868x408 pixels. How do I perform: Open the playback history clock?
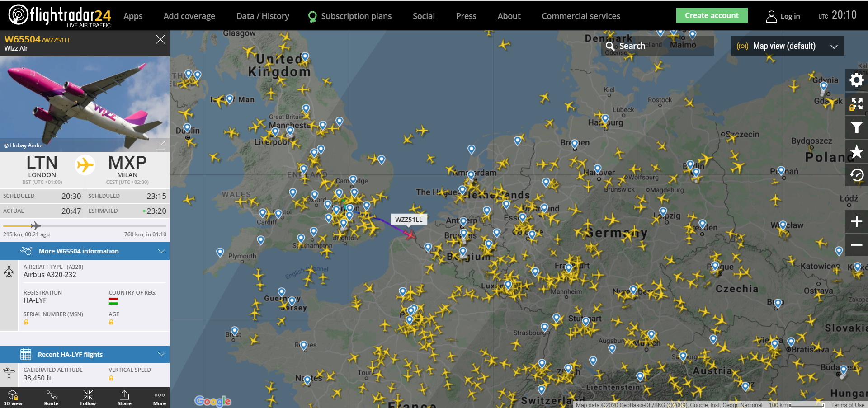[856, 175]
